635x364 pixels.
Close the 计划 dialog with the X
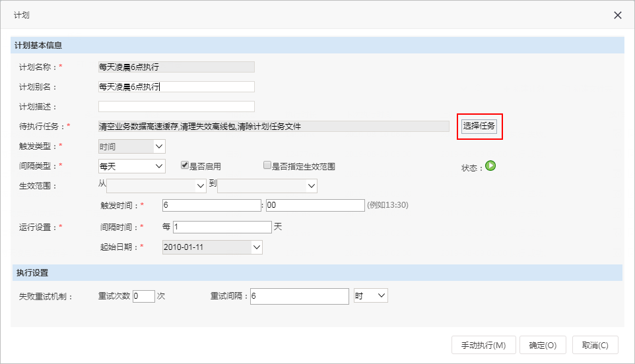coord(618,15)
